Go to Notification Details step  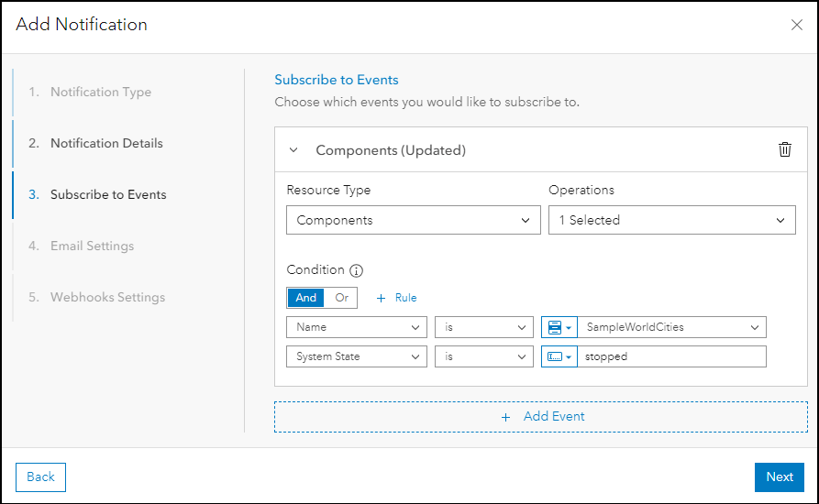click(106, 143)
